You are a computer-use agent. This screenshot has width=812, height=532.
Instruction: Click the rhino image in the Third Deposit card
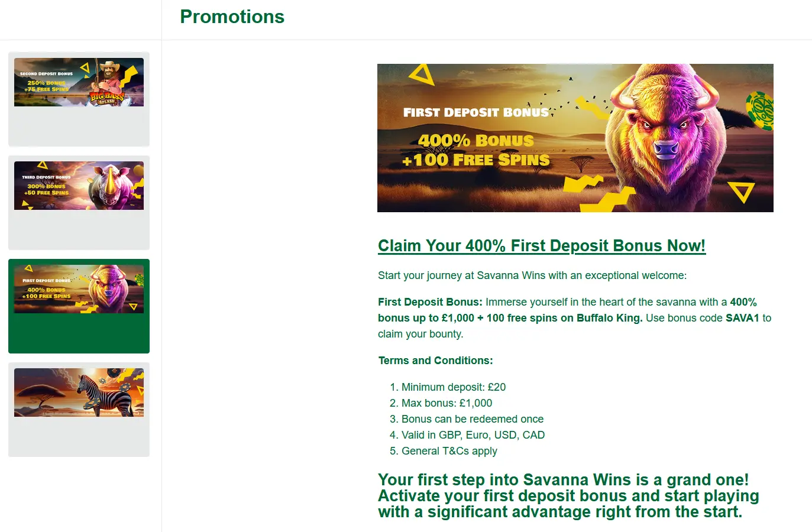[113, 186]
